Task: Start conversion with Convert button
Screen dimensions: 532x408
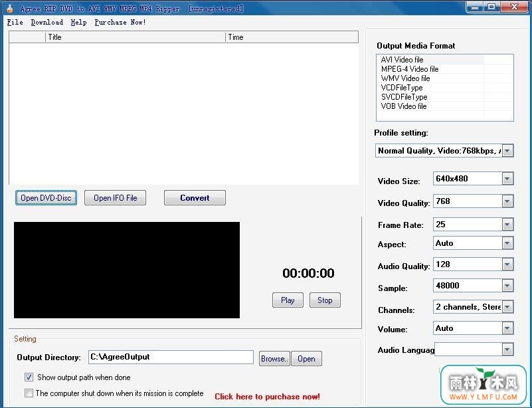Action: (195, 198)
